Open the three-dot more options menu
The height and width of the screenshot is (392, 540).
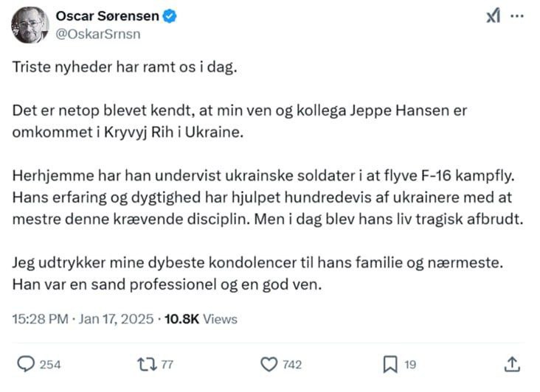click(518, 16)
